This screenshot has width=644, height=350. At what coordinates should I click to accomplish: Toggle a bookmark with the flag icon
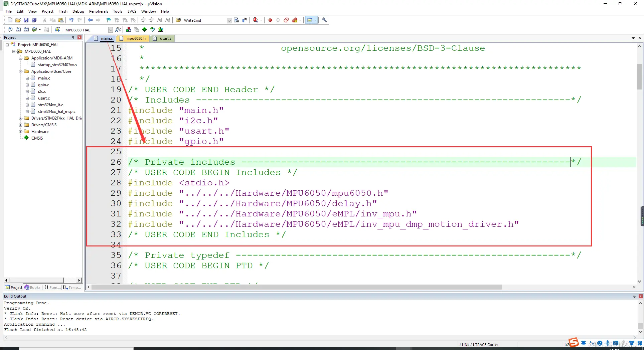click(109, 20)
